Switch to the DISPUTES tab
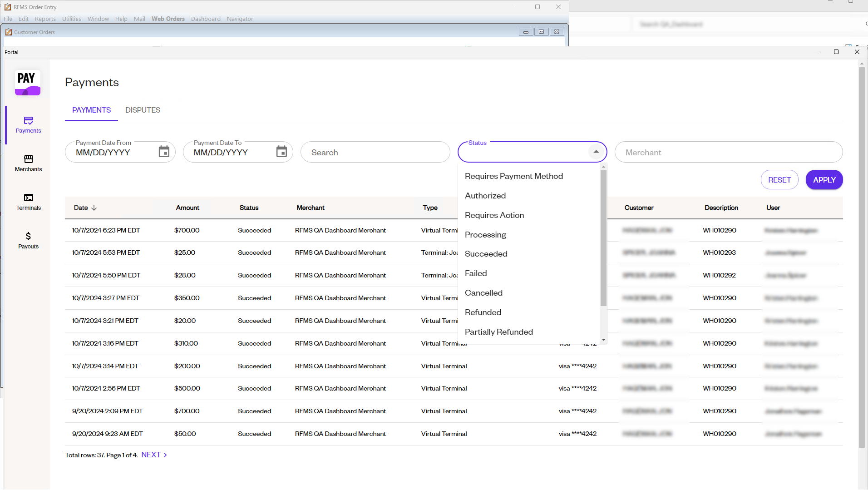The height and width of the screenshot is (490, 868). (x=143, y=110)
